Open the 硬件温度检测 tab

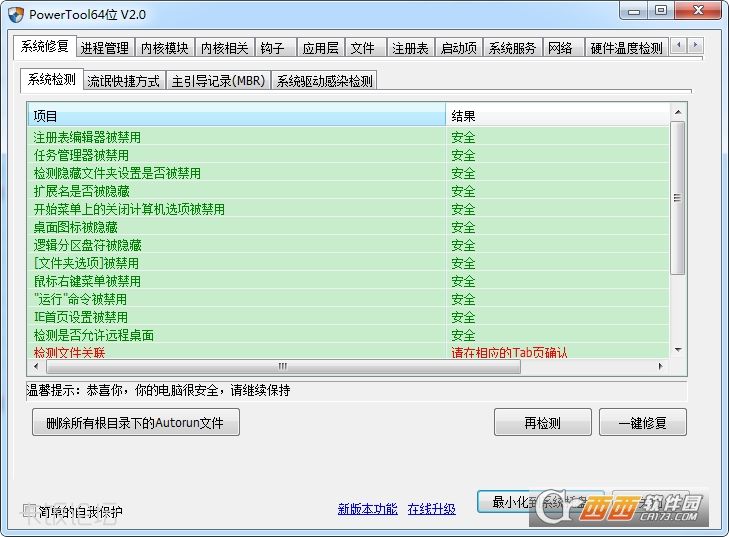pyautogui.click(x=626, y=48)
